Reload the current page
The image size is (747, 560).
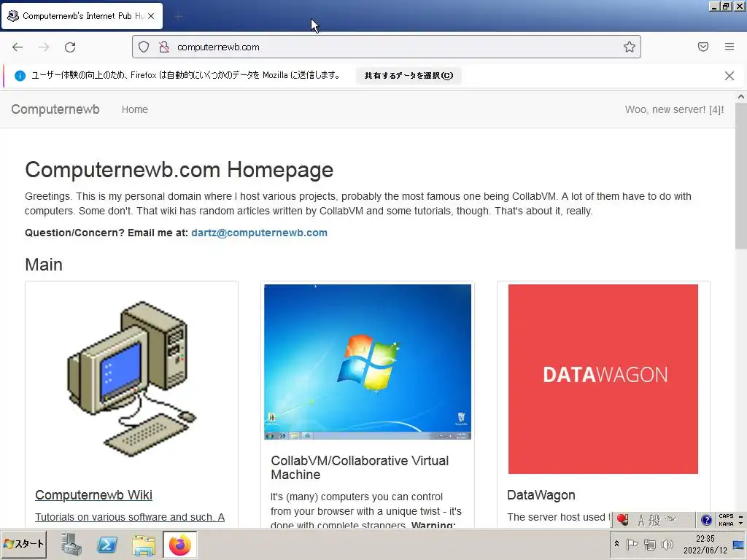(x=70, y=47)
